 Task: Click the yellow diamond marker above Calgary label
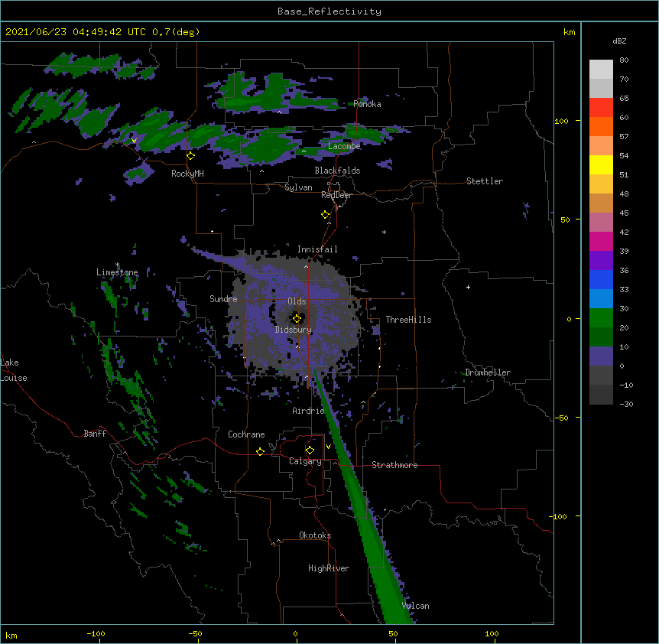[x=310, y=450]
